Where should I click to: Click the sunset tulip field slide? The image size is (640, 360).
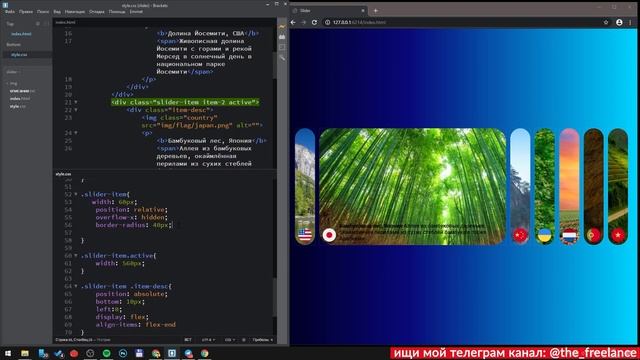pyautogui.click(x=569, y=187)
